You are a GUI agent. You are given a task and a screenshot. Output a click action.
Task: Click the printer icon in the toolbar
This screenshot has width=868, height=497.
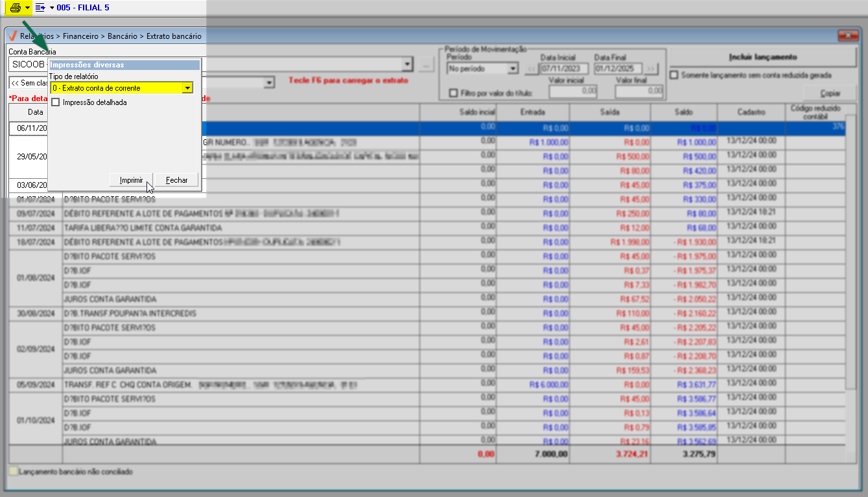pos(15,8)
